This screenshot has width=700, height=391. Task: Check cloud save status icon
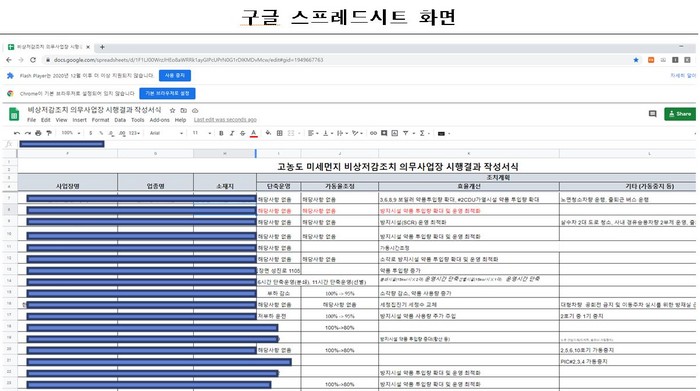[195, 110]
